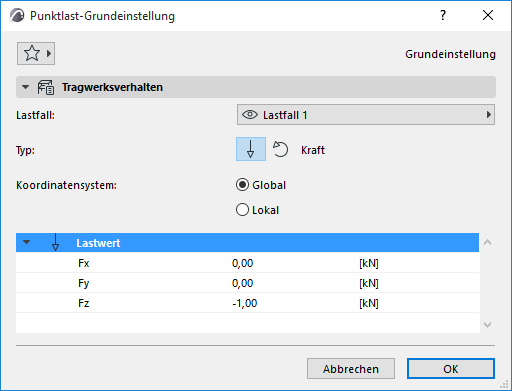Click the Koordinatensystem label
Image resolution: width=512 pixels, height=391 pixels.
pyautogui.click(x=66, y=185)
